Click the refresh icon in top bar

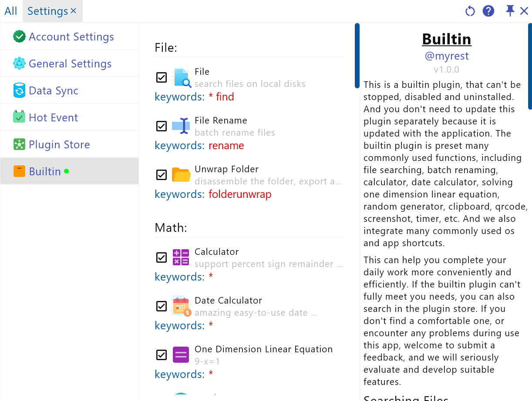coord(470,11)
